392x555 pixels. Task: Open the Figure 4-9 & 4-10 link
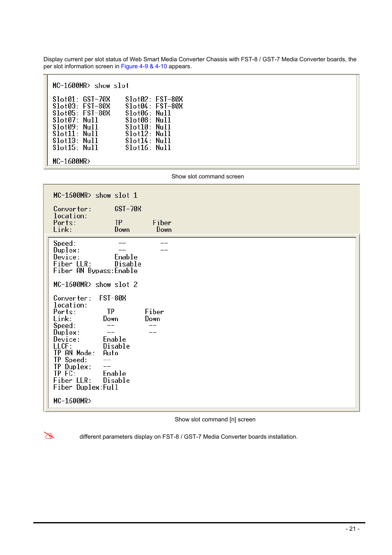click(x=144, y=66)
